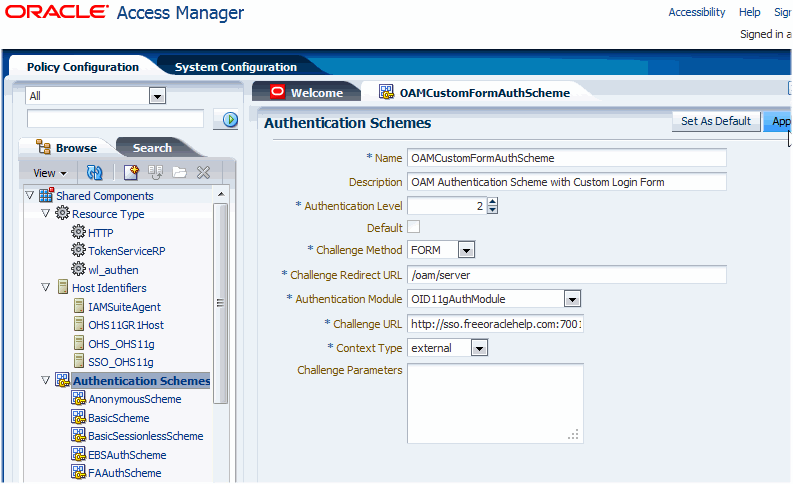Click the Delete X icon in toolbar
The width and height of the screenshot is (793, 484).
click(203, 173)
